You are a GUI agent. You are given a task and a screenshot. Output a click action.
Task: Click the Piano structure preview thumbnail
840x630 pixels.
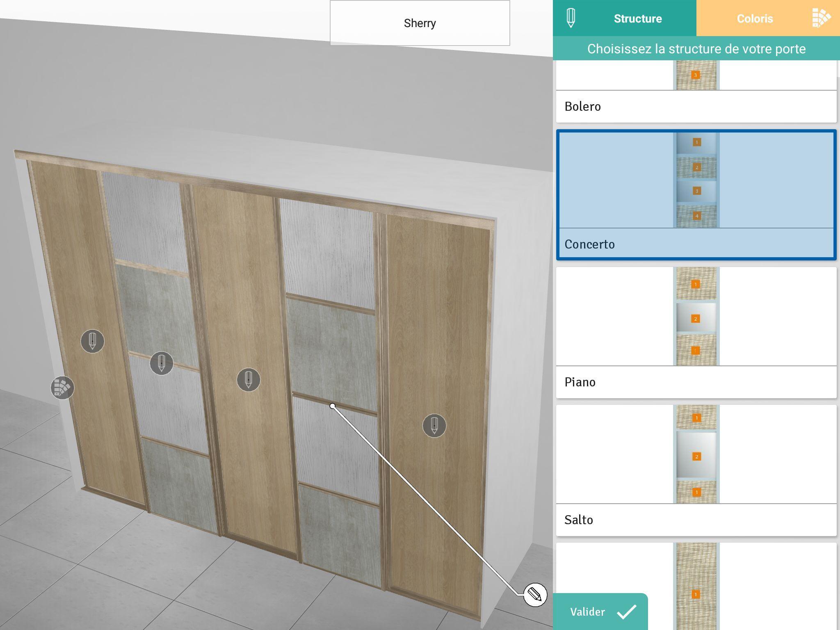pyautogui.click(x=696, y=316)
